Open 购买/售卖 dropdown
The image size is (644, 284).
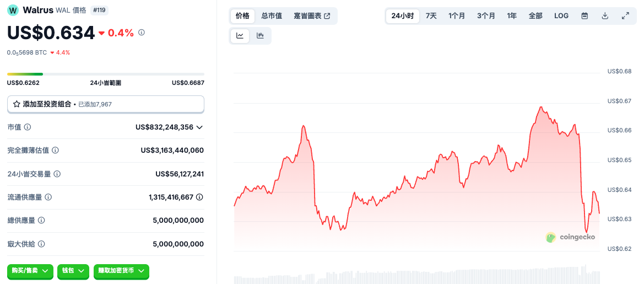(30, 271)
